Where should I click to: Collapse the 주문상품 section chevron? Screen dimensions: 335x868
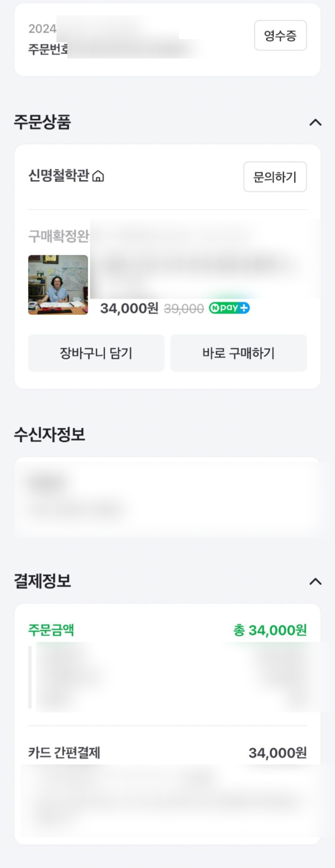coord(316,122)
